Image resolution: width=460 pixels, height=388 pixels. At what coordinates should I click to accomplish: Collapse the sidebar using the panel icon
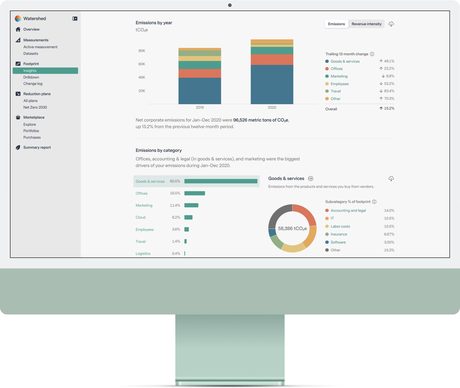[x=75, y=19]
